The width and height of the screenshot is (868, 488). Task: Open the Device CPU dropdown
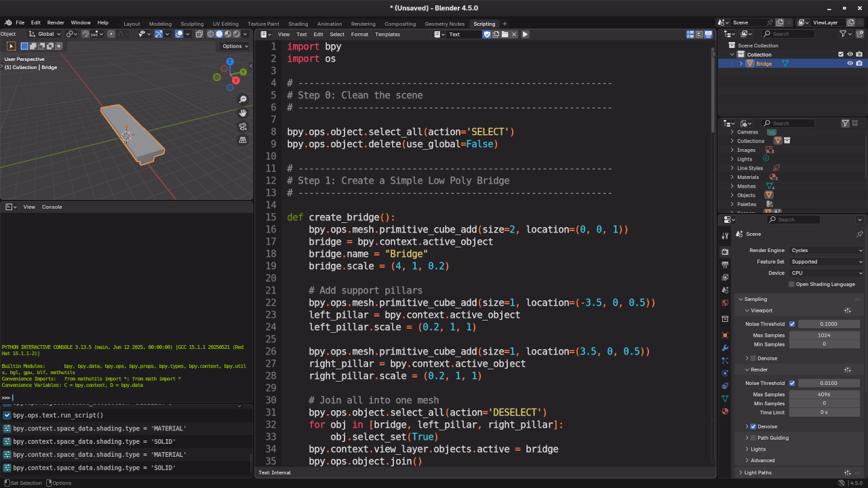827,273
